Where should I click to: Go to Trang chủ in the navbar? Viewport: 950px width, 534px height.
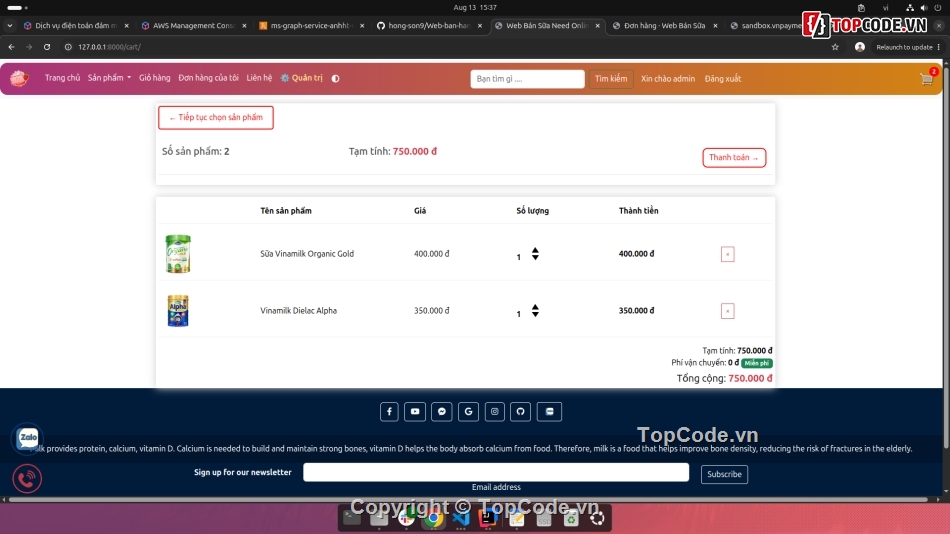(62, 78)
